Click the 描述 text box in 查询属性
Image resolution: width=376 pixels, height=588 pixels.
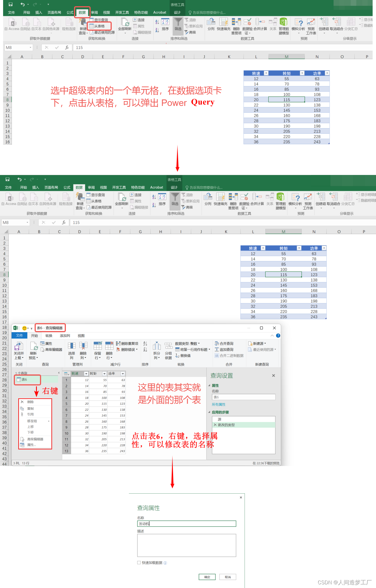[187, 545]
